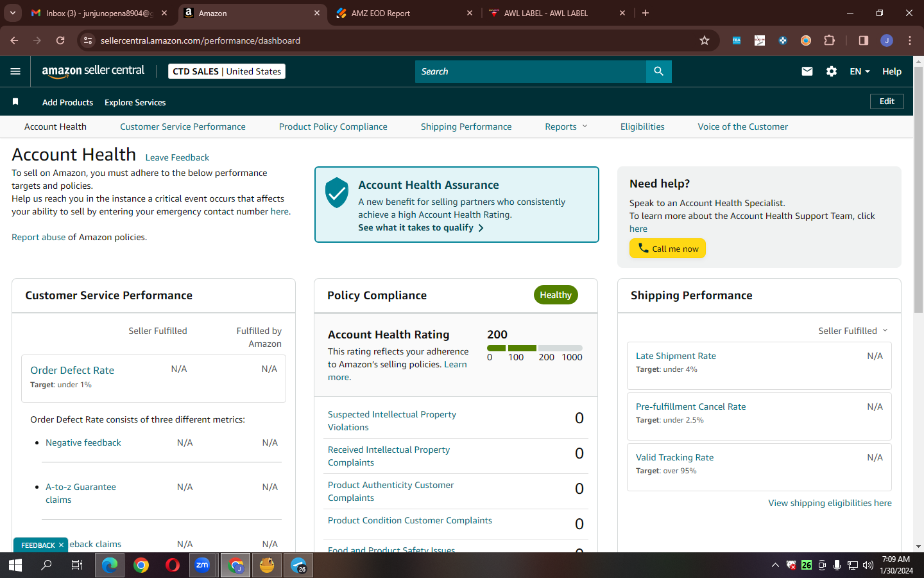The width and height of the screenshot is (924, 578).
Task: Open the Leave Feedback link
Action: tap(177, 157)
